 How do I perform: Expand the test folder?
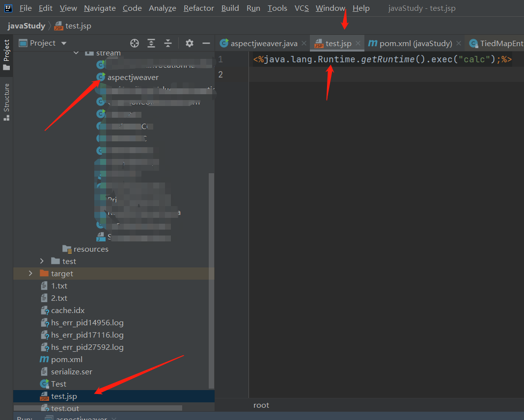pos(42,261)
